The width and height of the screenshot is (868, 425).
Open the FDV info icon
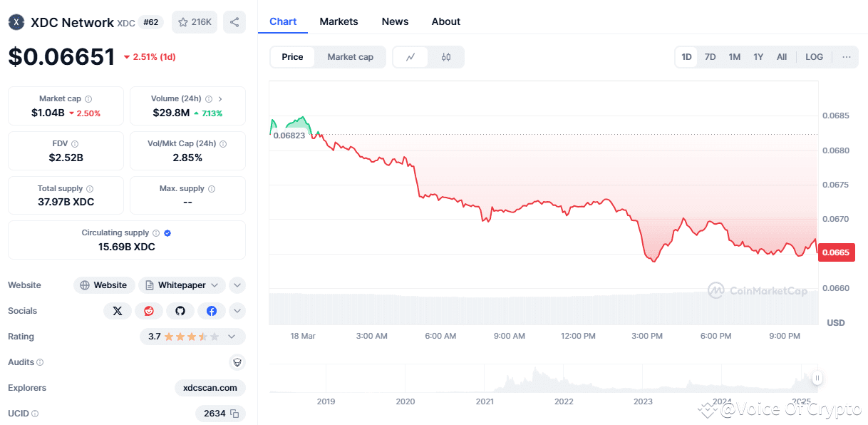(x=75, y=144)
